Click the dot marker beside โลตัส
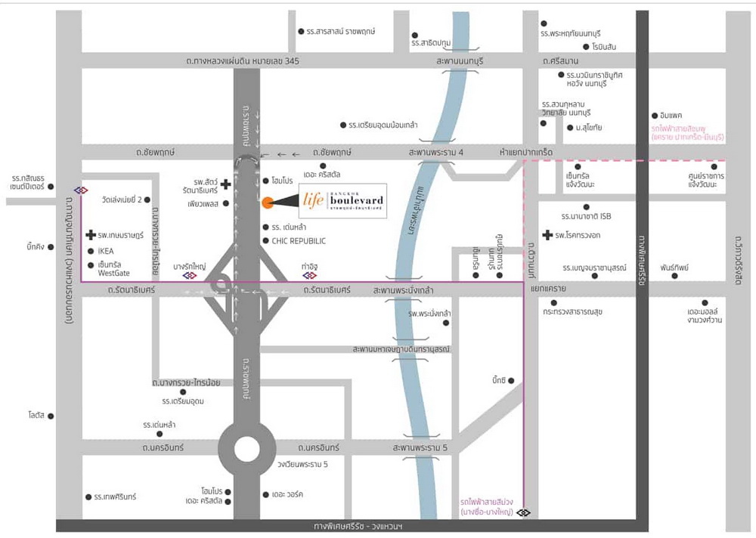The width and height of the screenshot is (756, 538). [x=51, y=416]
